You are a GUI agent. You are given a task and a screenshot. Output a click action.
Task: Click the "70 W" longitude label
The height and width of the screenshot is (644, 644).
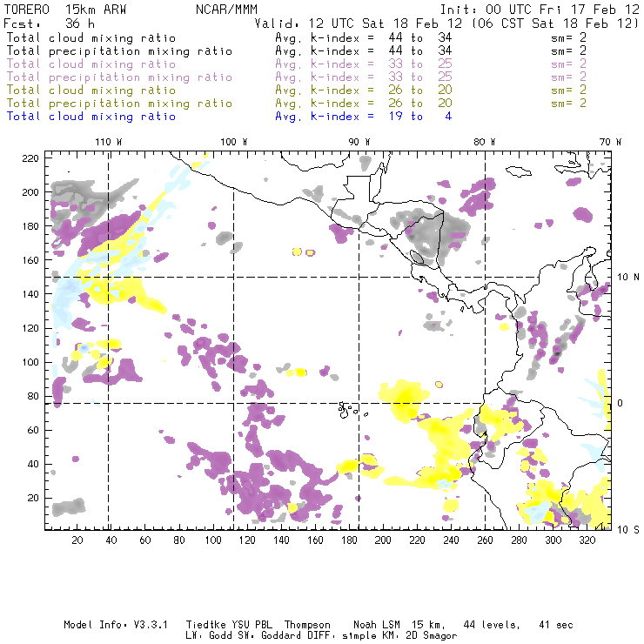tap(610, 142)
